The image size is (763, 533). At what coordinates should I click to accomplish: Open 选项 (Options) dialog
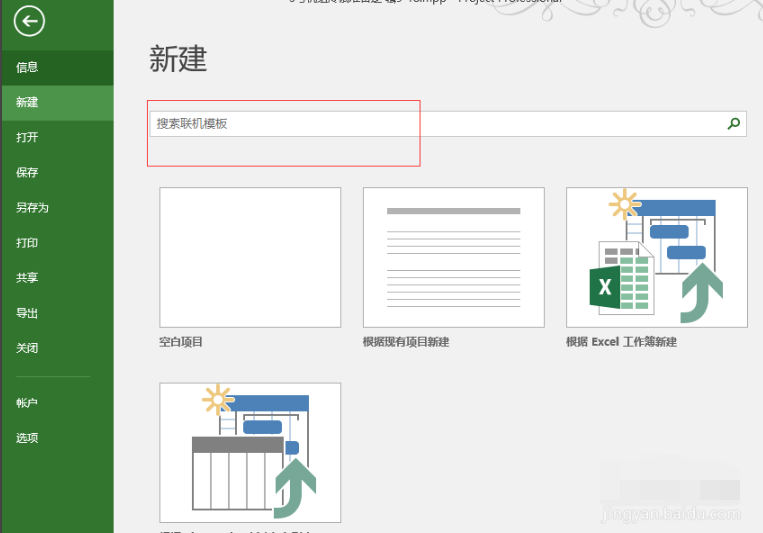tap(27, 438)
